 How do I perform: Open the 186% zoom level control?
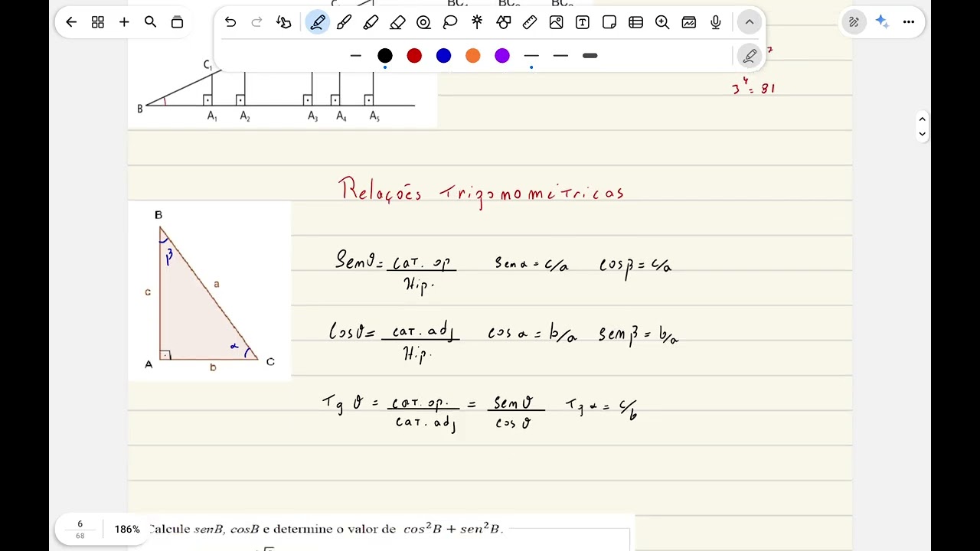[x=127, y=529]
